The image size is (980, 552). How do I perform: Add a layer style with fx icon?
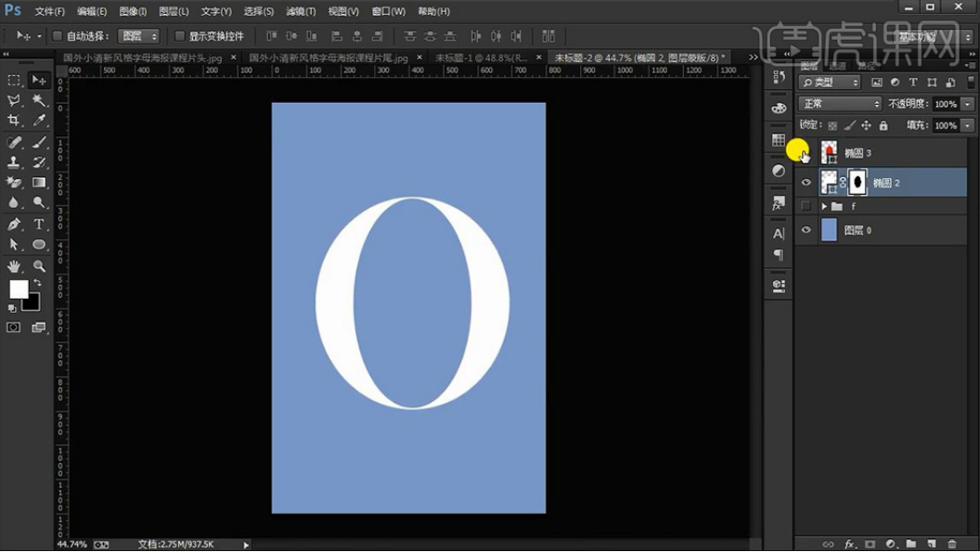click(849, 544)
